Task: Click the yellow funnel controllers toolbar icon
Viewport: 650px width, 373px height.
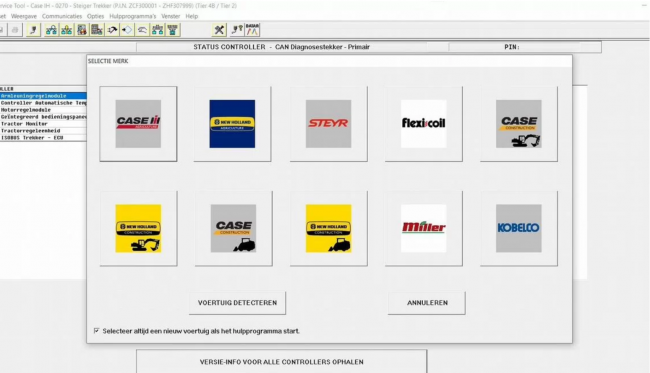Action: pos(173,30)
